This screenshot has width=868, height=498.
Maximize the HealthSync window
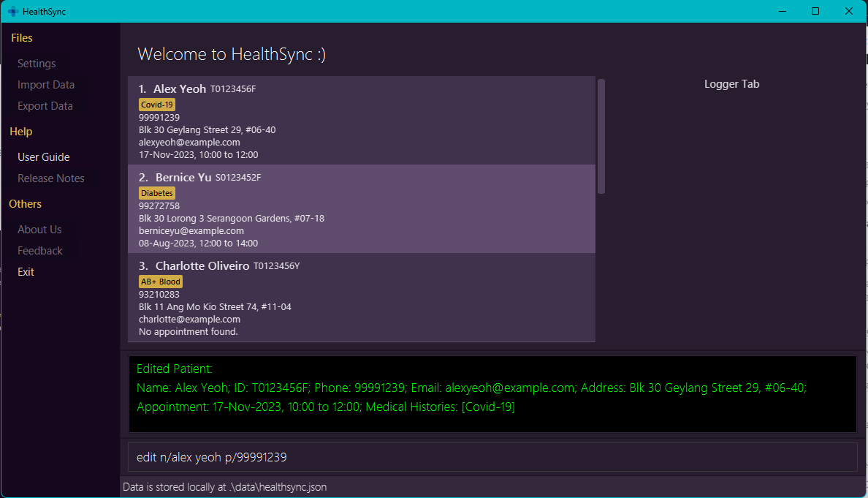pos(815,11)
